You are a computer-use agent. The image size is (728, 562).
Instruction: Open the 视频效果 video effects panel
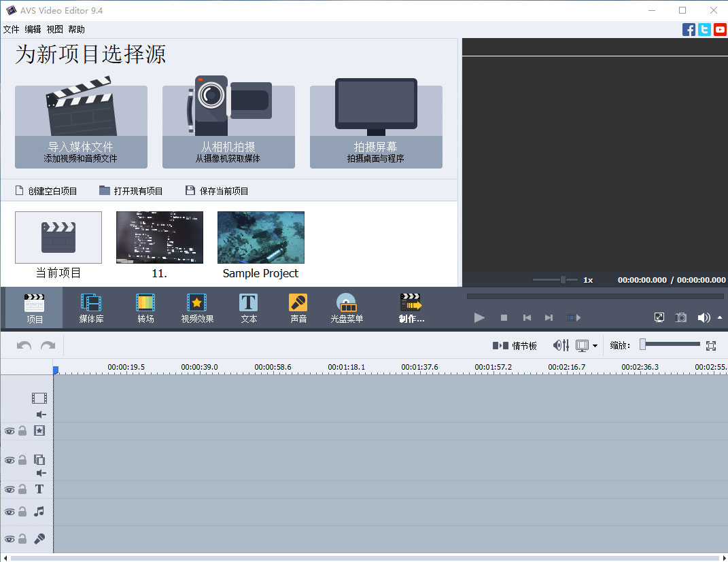197,308
